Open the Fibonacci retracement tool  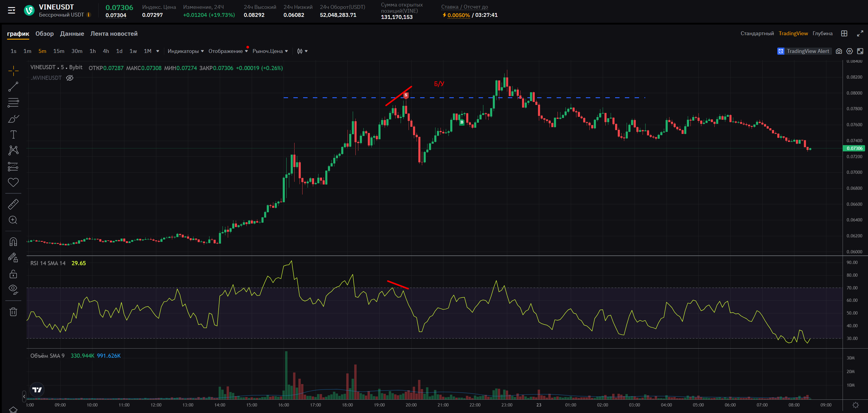13,103
